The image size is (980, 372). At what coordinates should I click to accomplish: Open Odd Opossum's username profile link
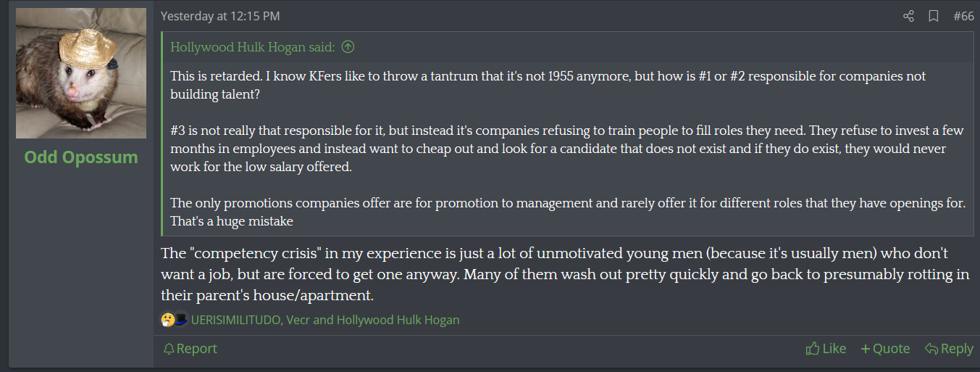click(81, 157)
